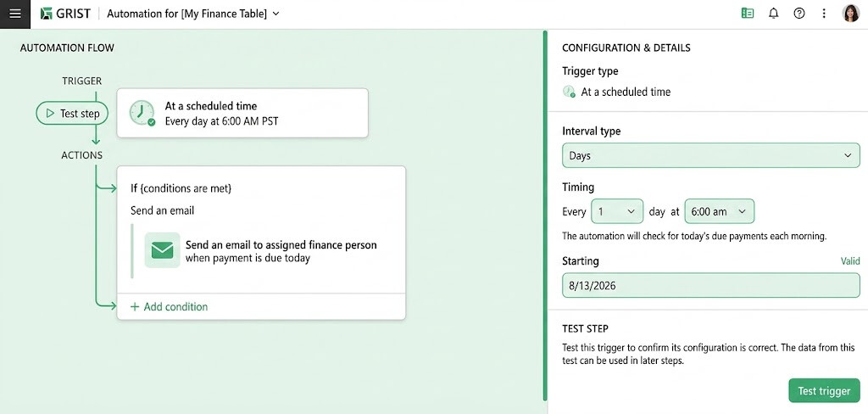Open notifications bell
Screen dimensions: 868x414
[x=773, y=14]
